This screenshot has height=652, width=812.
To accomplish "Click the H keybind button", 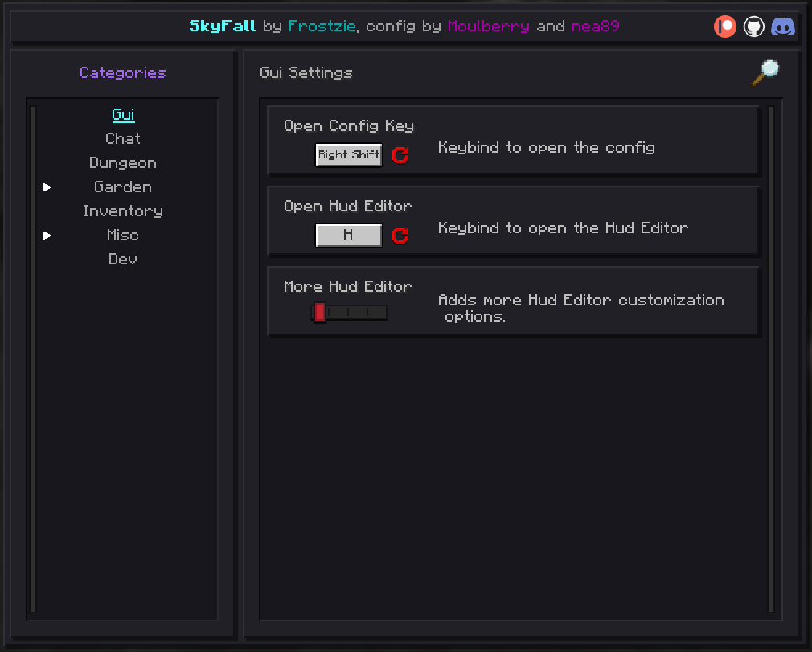I will (x=349, y=236).
